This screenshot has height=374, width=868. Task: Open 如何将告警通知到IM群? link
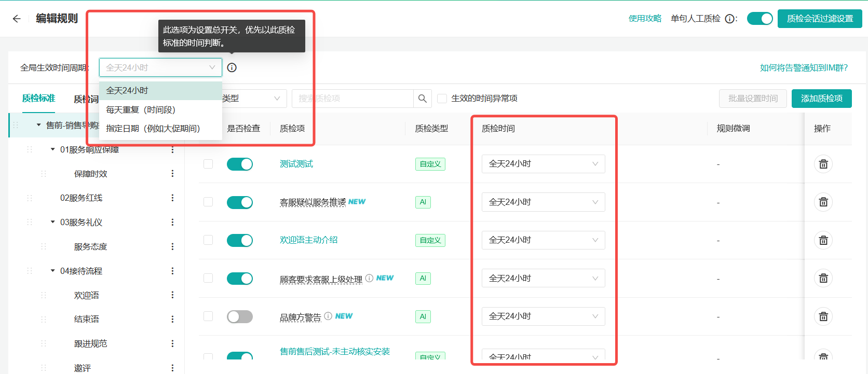804,67
